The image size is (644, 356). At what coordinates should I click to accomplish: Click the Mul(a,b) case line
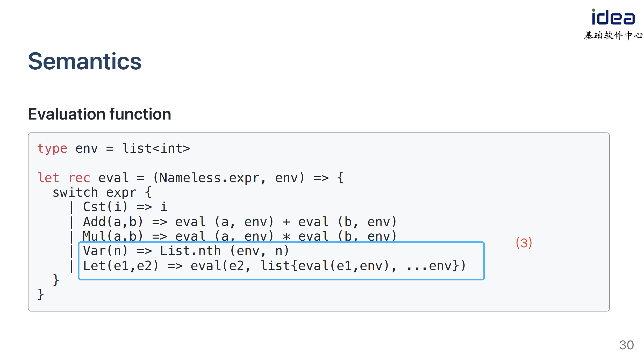click(240, 236)
